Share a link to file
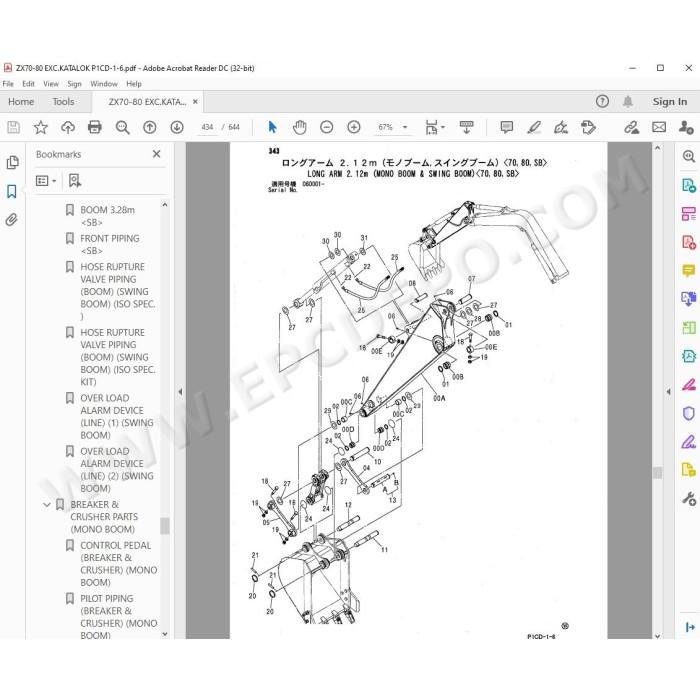This screenshot has width=700, height=700. pyautogui.click(x=631, y=127)
